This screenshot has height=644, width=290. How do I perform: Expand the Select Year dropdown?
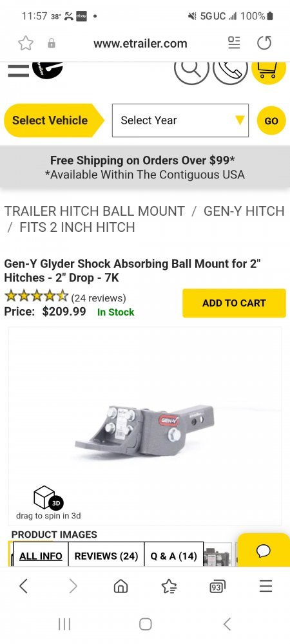pos(180,120)
